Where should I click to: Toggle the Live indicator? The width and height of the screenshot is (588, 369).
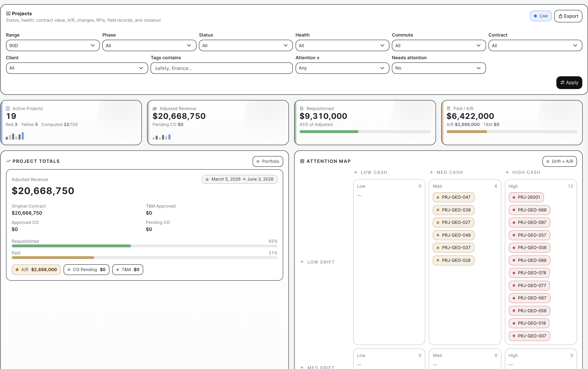(x=541, y=16)
